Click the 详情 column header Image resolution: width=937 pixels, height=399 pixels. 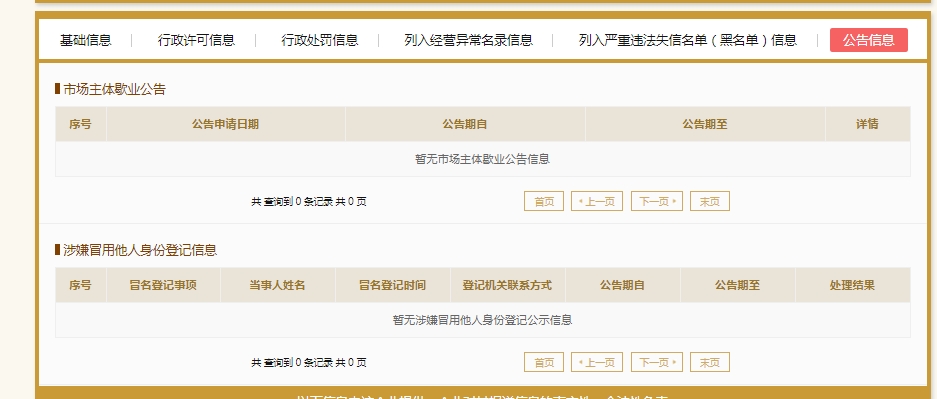click(868, 124)
